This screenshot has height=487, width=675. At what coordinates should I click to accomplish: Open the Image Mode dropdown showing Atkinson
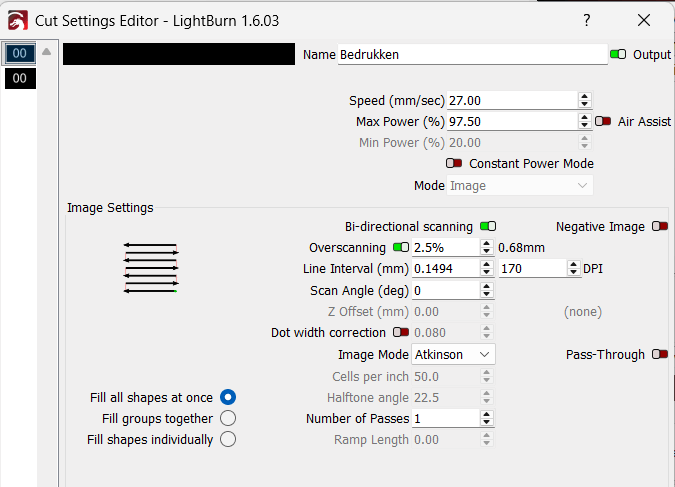pos(453,354)
